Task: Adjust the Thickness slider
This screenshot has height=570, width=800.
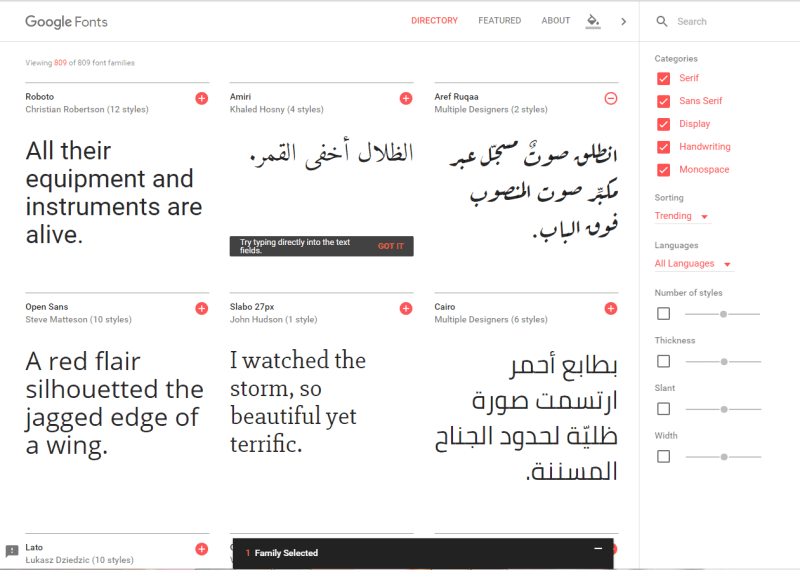Action: click(723, 362)
